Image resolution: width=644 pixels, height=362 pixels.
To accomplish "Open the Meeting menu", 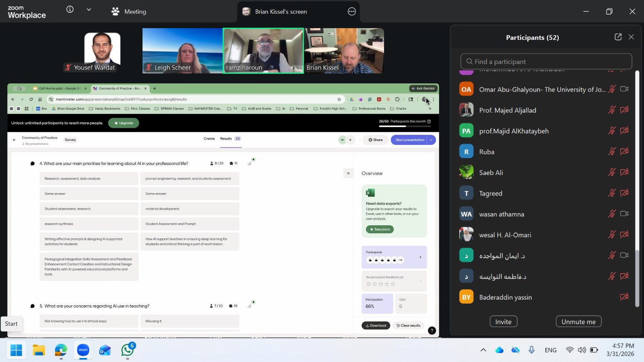I will click(x=129, y=12).
